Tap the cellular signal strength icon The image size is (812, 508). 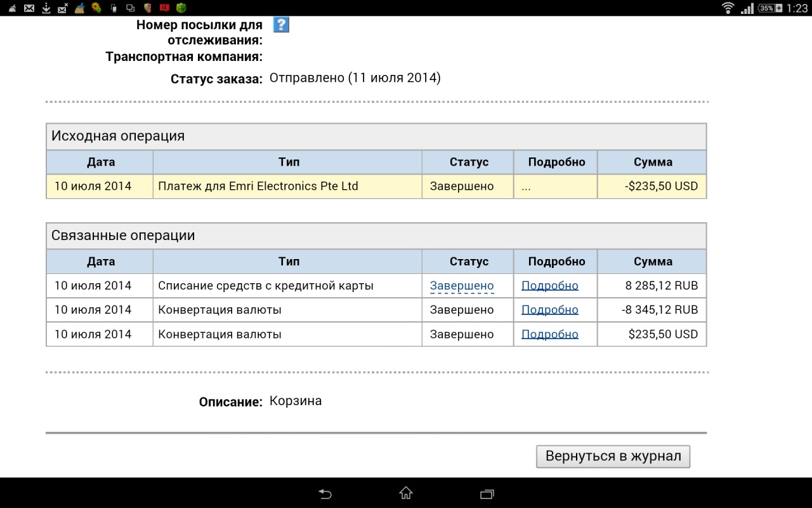coord(747,8)
